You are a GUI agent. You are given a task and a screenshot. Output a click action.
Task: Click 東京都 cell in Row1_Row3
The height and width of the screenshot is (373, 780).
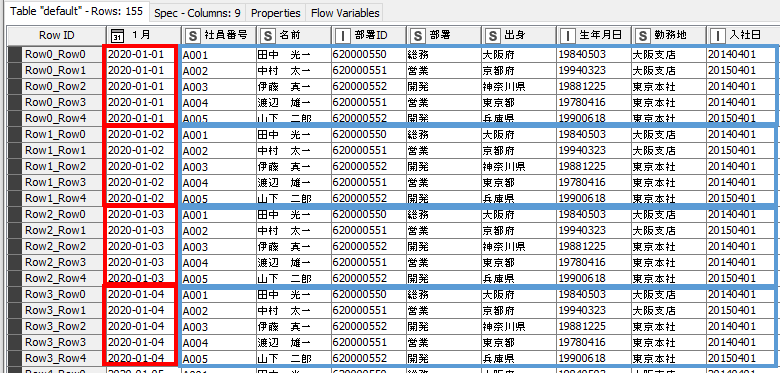coord(519,183)
